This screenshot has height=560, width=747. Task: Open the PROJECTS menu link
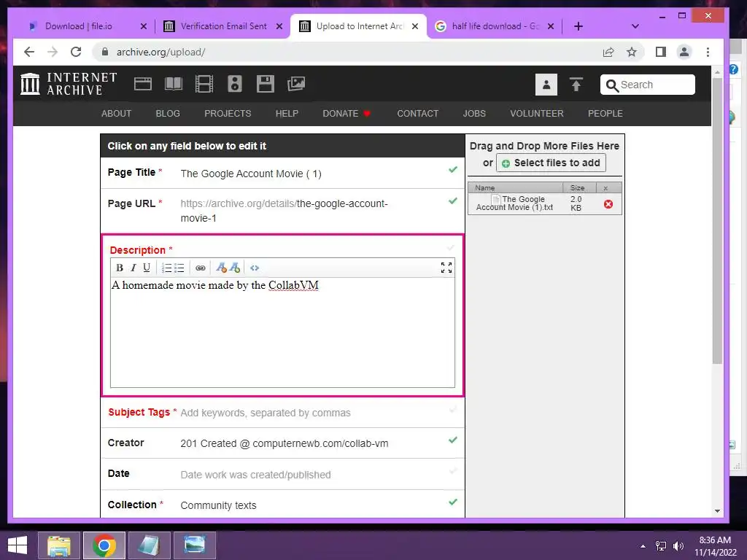pos(228,113)
